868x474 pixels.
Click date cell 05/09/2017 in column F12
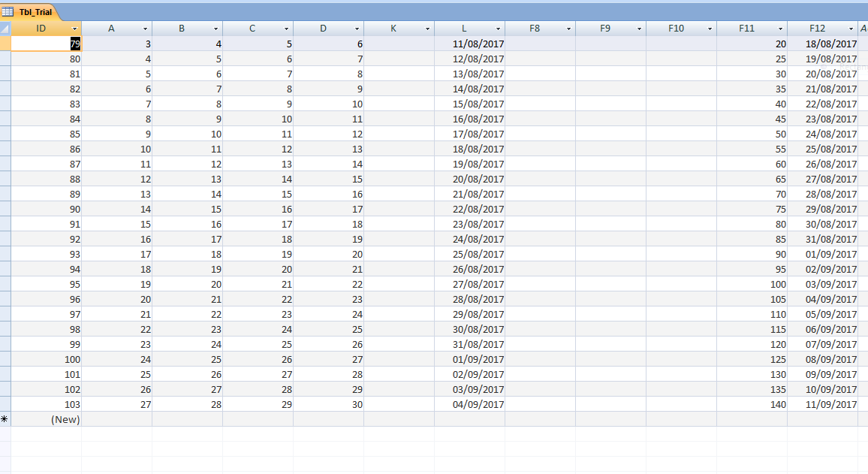tap(823, 314)
